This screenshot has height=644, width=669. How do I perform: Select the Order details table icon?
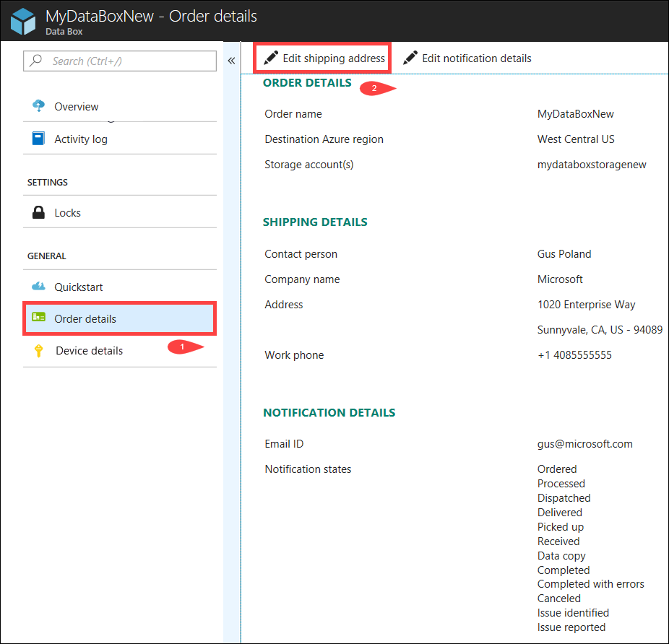tap(38, 318)
